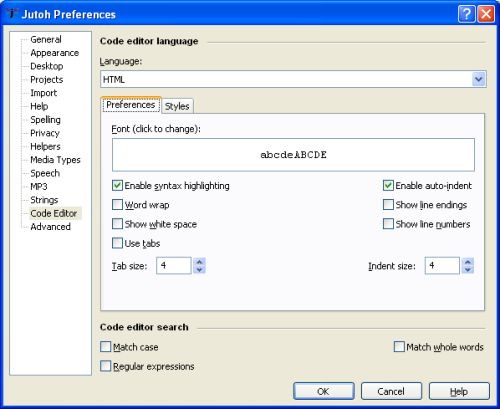500x409 pixels.
Task: Enable Show line numbers
Action: coord(388,224)
